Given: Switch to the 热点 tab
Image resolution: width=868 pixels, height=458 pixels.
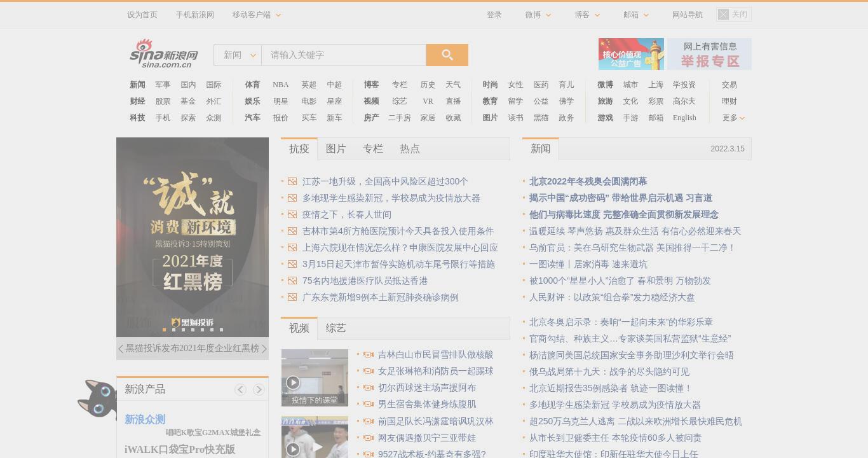Looking at the screenshot, I should pos(410,149).
